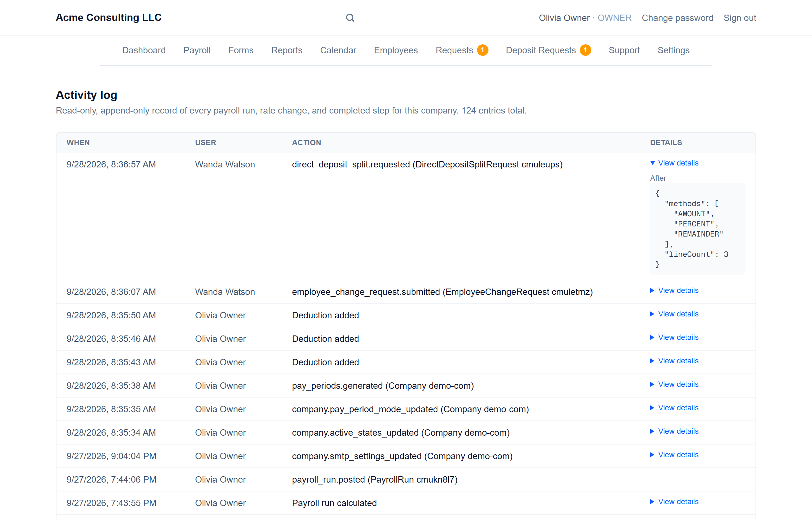The height and width of the screenshot is (520, 812).
Task: Click the WHEN column header
Action: pos(78,142)
